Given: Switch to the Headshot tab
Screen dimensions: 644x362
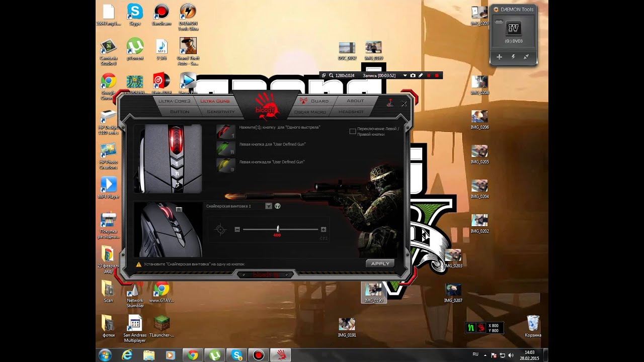Looking at the screenshot, I should click(351, 112).
